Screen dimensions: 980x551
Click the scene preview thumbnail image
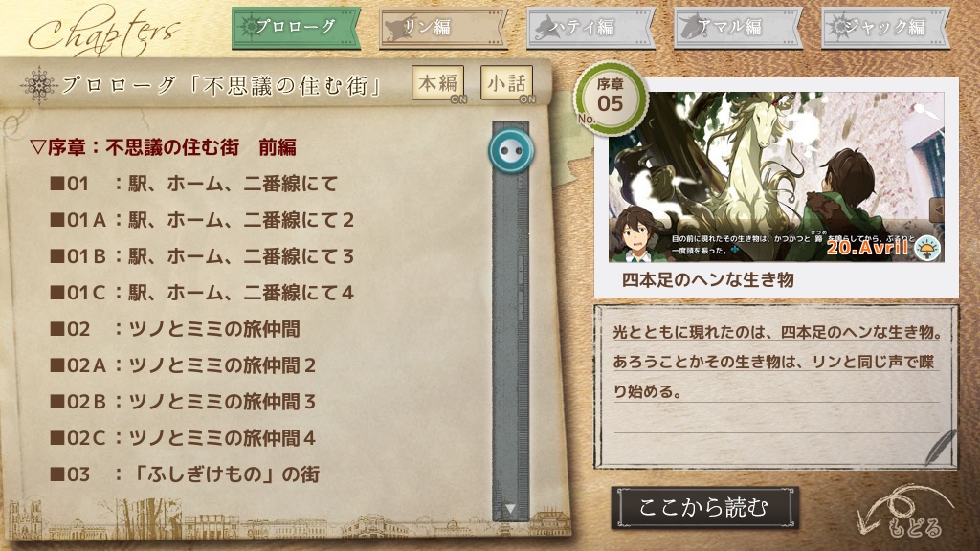point(776,177)
